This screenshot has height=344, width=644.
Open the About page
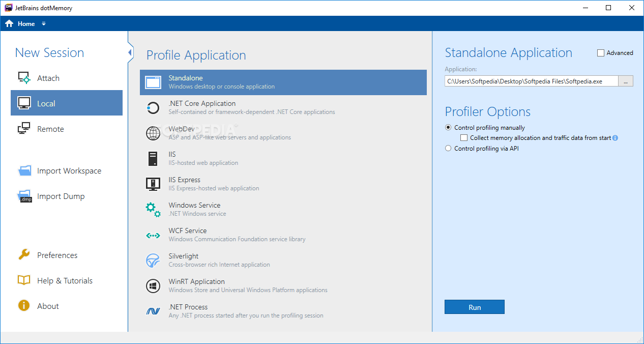[67, 306]
